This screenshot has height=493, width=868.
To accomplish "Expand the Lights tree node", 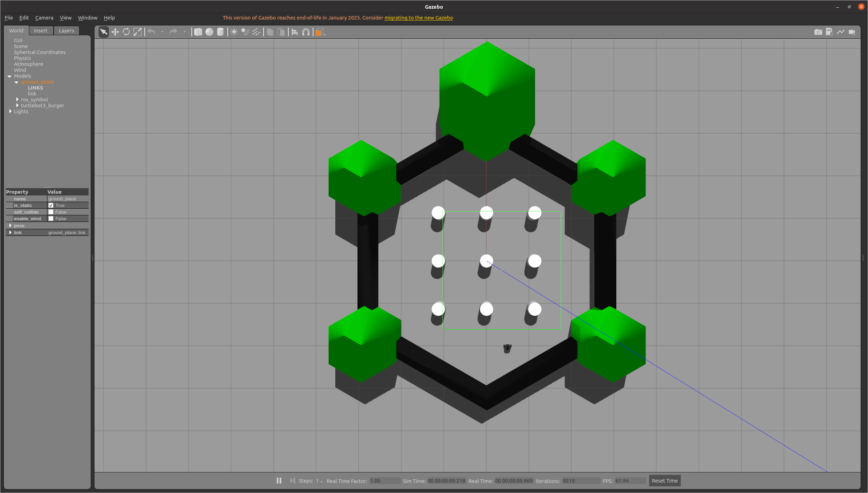I will coord(10,111).
